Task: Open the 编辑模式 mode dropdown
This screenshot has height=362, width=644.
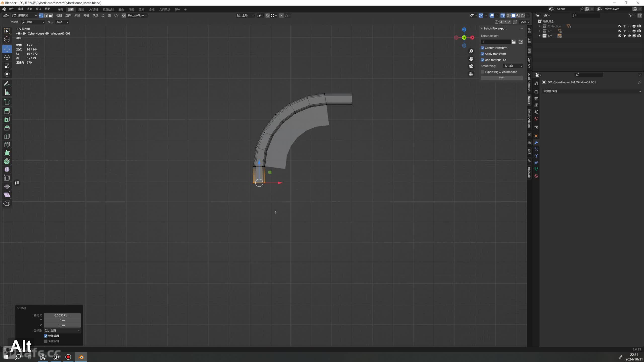Action: pos(24,16)
